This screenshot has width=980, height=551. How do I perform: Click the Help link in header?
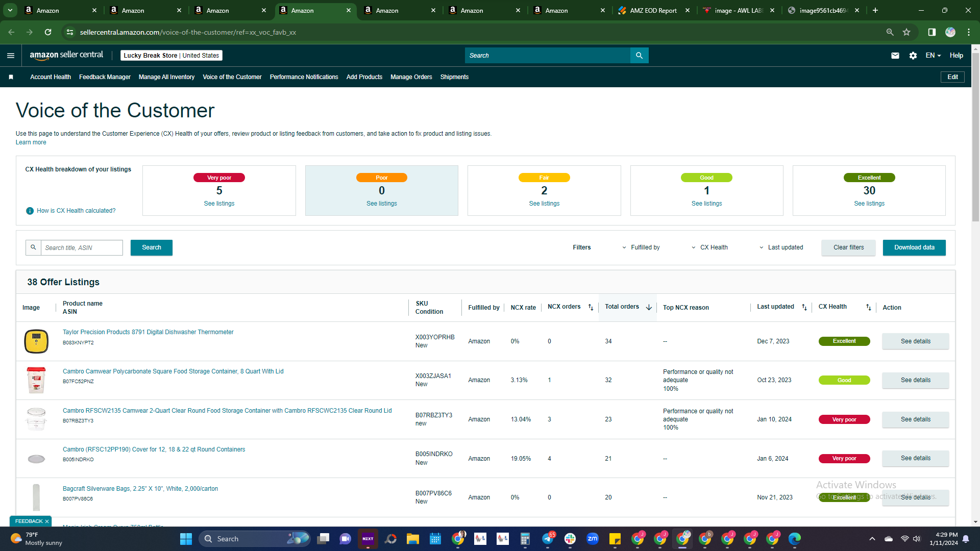click(x=956, y=56)
